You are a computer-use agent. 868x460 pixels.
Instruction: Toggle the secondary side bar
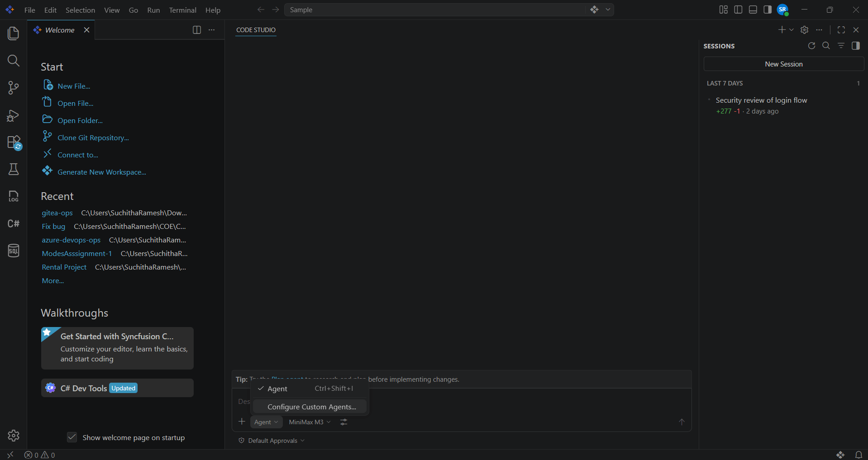click(x=768, y=9)
